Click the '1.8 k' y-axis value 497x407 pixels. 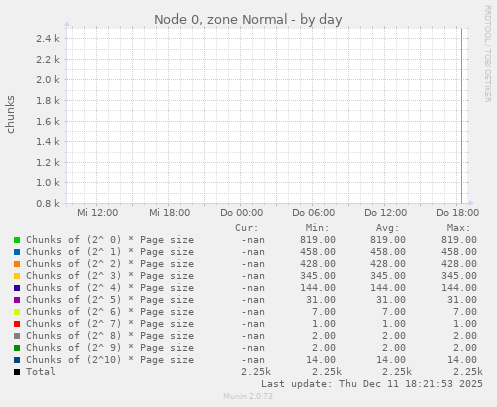[48, 100]
